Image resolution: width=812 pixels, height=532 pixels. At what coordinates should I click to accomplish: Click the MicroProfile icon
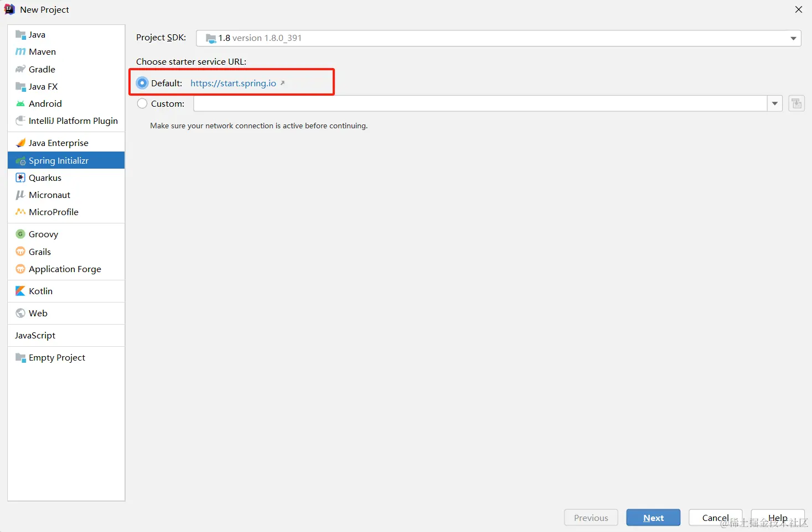point(20,212)
